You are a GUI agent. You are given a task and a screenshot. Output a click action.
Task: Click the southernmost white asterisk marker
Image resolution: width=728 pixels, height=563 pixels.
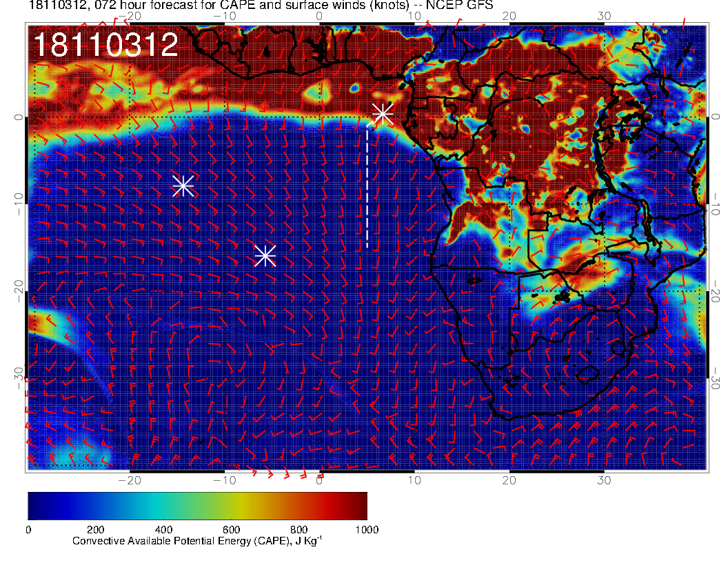(x=265, y=256)
